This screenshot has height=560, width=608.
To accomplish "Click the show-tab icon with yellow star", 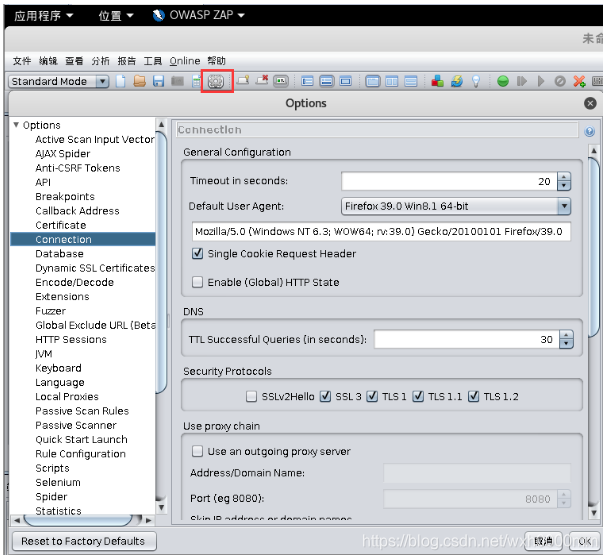I will point(243,81).
